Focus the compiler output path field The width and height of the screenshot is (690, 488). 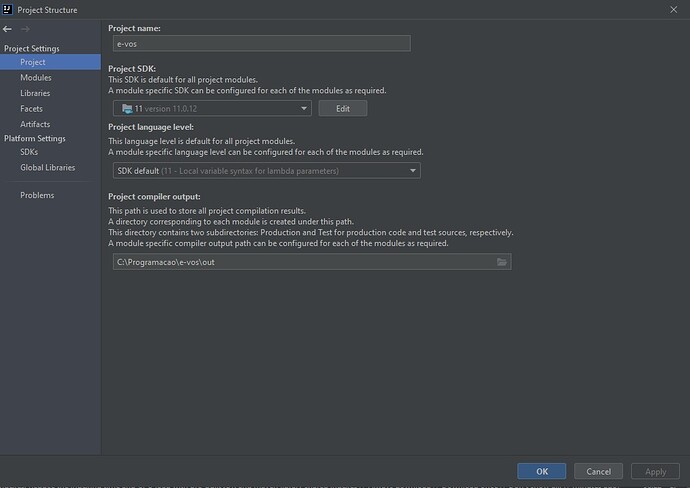(x=312, y=262)
